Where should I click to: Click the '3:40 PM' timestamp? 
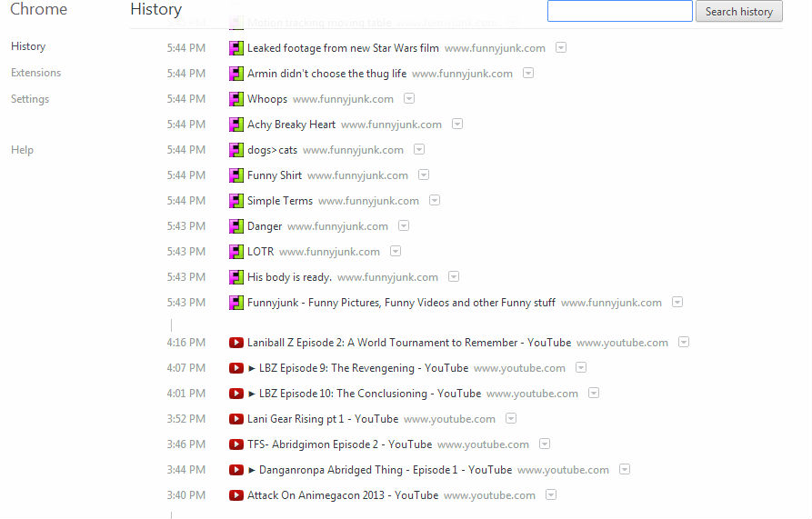(x=185, y=495)
